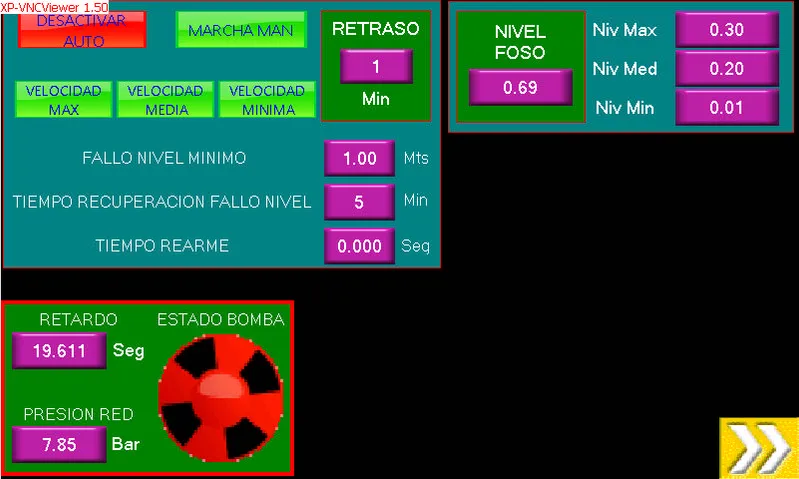Screen dimensions: 799x479
Task: Edit the Niv Min value field
Action: [x=726, y=108]
